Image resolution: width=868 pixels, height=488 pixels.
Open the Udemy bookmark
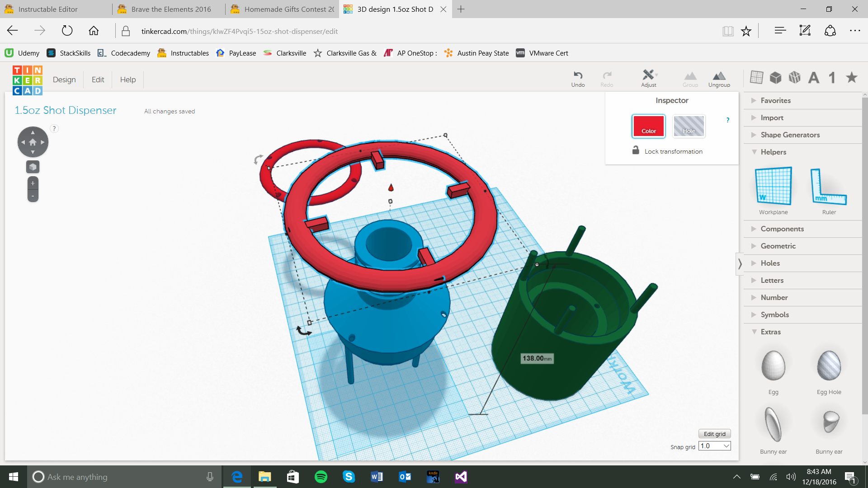pos(22,53)
